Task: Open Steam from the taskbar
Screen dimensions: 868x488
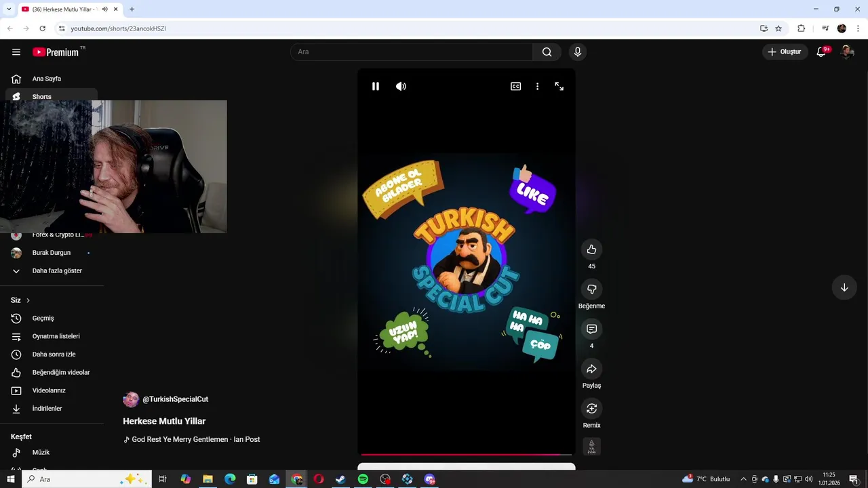Action: click(340, 479)
